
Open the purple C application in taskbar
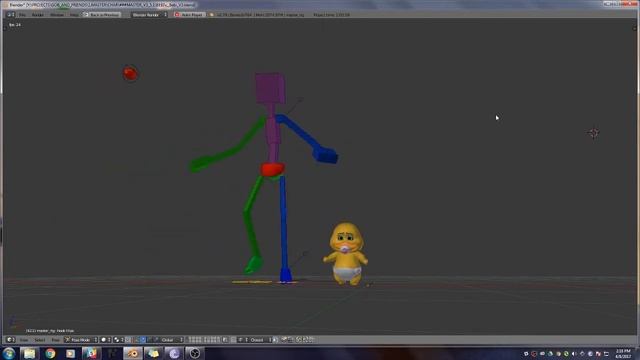pos(174,353)
